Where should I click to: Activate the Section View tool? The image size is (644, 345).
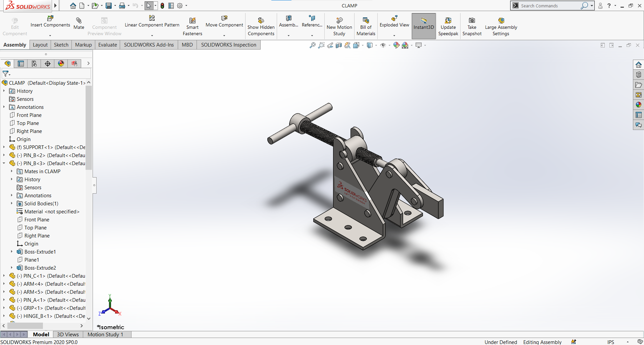click(x=338, y=45)
